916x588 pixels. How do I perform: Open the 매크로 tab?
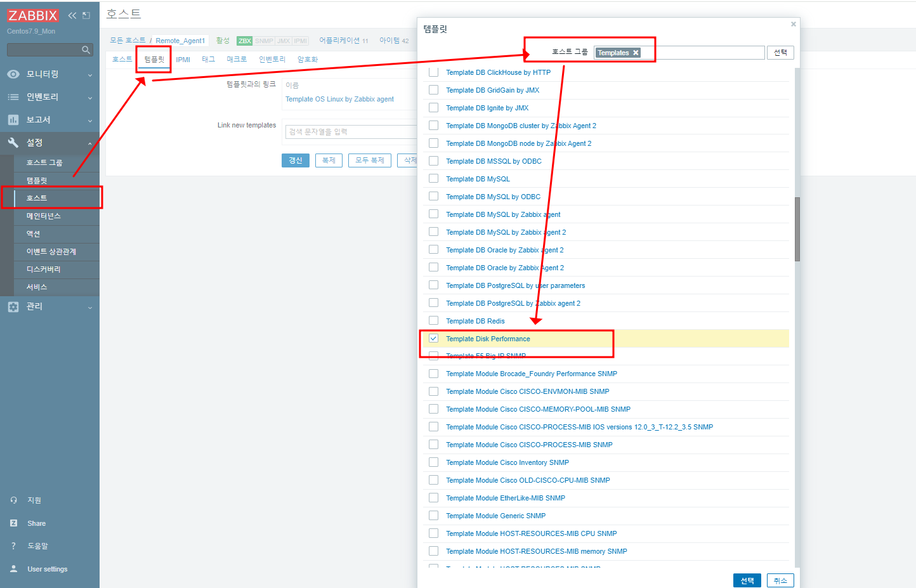237,59
